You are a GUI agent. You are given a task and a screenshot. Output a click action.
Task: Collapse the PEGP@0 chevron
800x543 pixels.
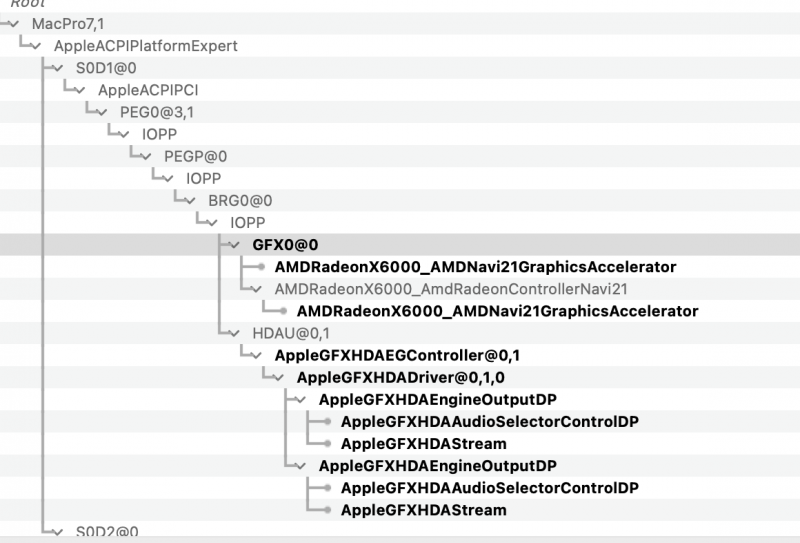pyautogui.click(x=146, y=156)
